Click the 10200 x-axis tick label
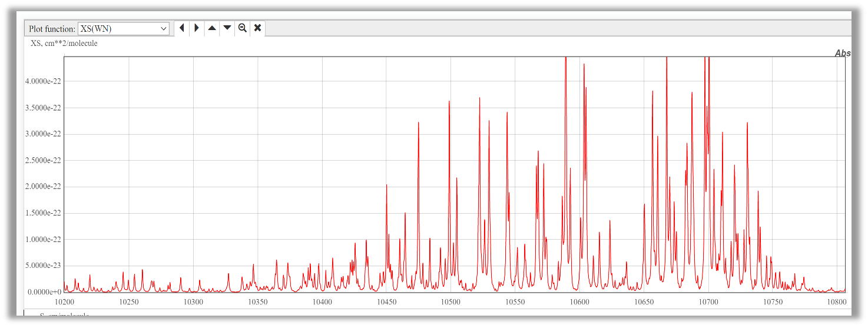The image size is (868, 328). pos(64,302)
